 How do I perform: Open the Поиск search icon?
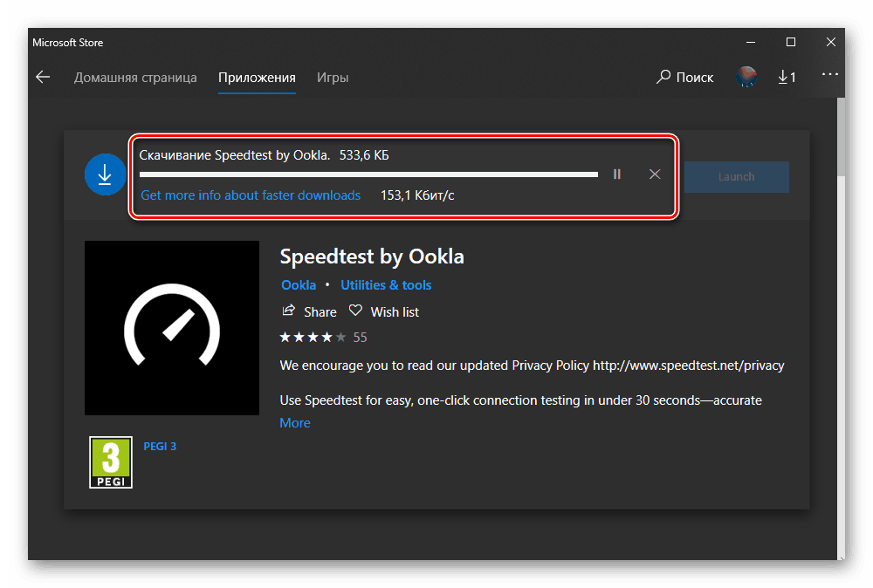[x=664, y=78]
